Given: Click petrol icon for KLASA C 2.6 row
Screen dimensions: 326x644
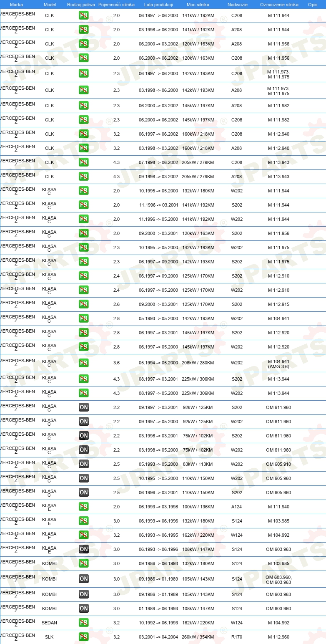Looking at the screenshot, I should tap(84, 304).
